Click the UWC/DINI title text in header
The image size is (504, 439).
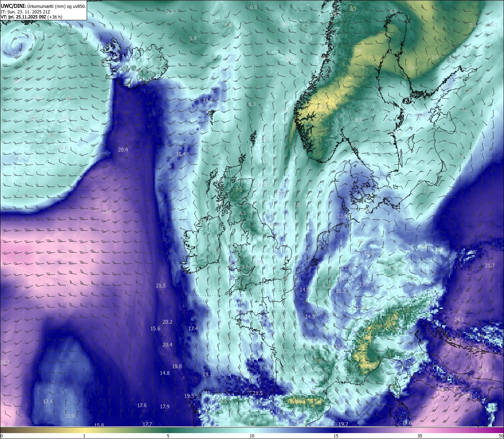click(13, 6)
